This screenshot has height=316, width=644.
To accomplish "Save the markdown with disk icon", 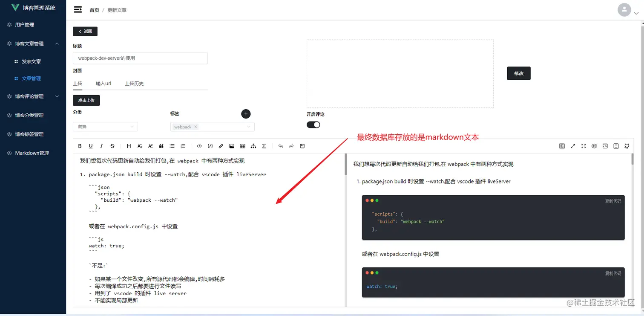I will (x=302, y=146).
